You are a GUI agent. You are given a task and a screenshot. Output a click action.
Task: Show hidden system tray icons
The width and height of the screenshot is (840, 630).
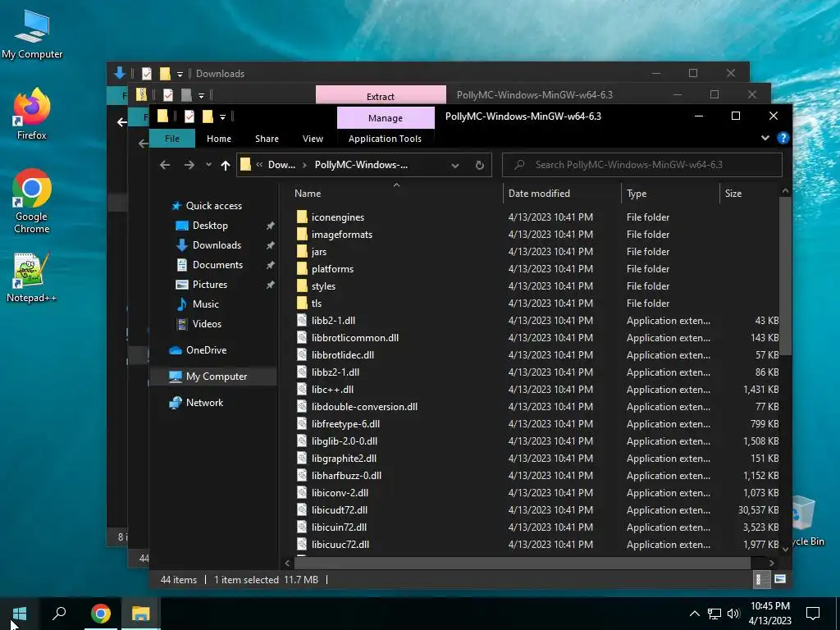click(694, 614)
